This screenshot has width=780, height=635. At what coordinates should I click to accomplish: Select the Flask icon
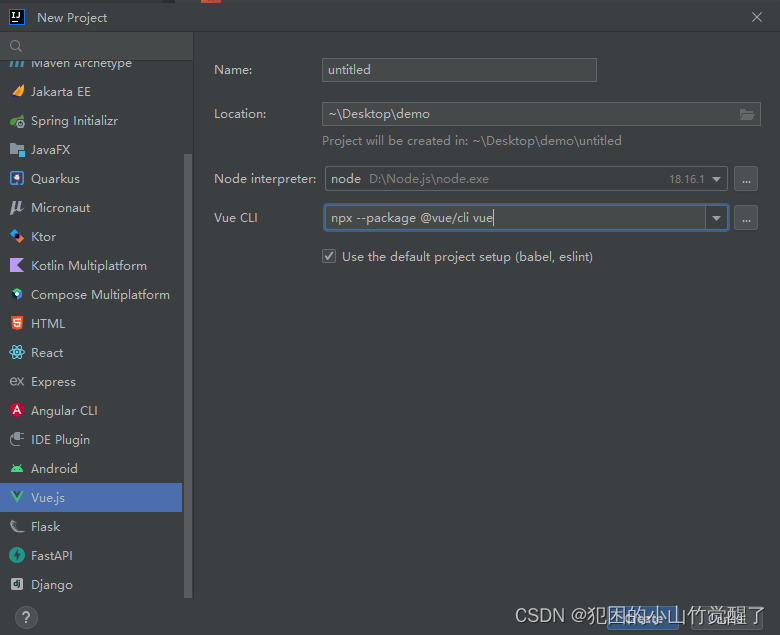(17, 526)
